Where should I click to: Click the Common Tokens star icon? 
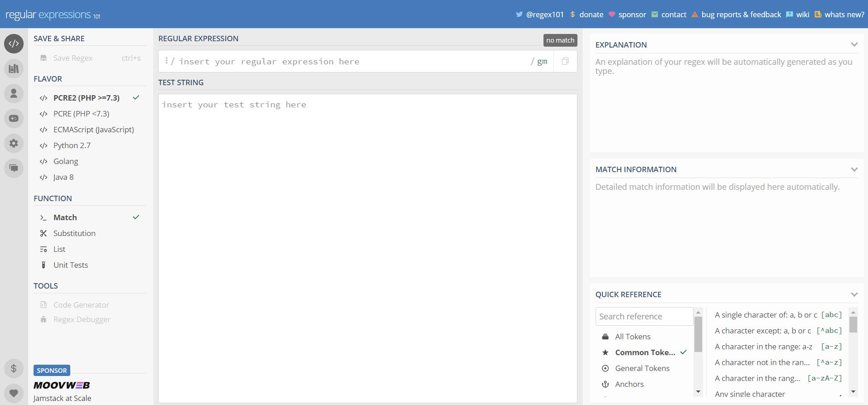[x=605, y=352]
